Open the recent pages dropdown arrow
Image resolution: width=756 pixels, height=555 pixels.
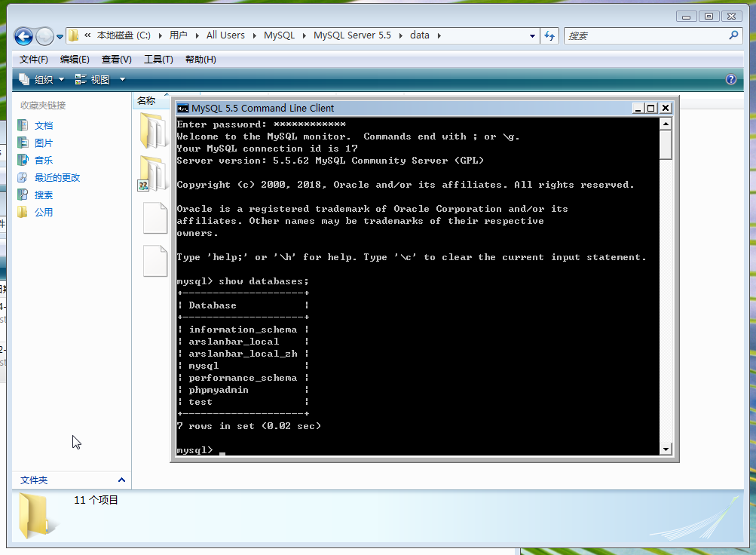coord(60,37)
